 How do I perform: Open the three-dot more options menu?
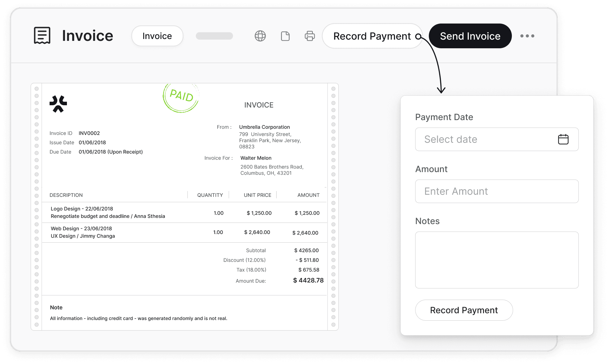click(x=527, y=36)
